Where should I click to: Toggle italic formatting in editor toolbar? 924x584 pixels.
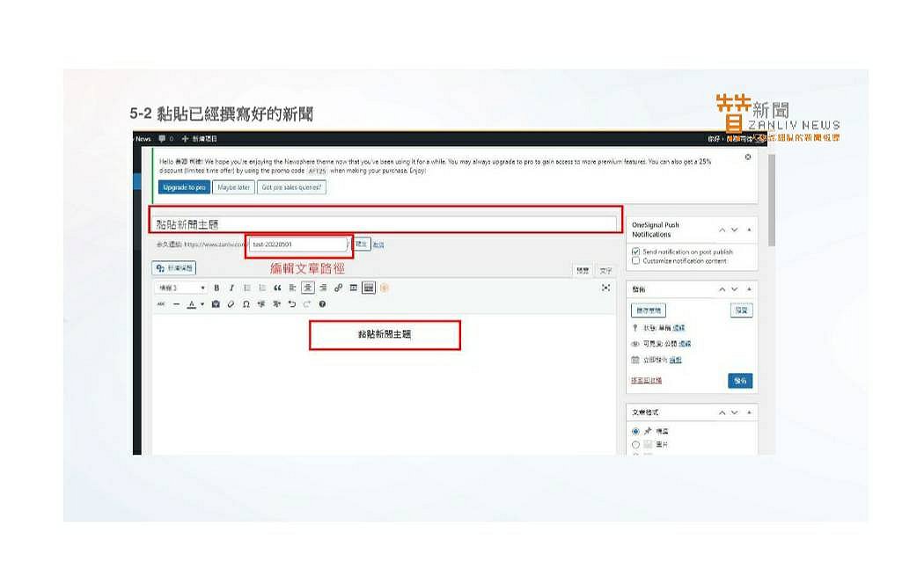coord(231,288)
